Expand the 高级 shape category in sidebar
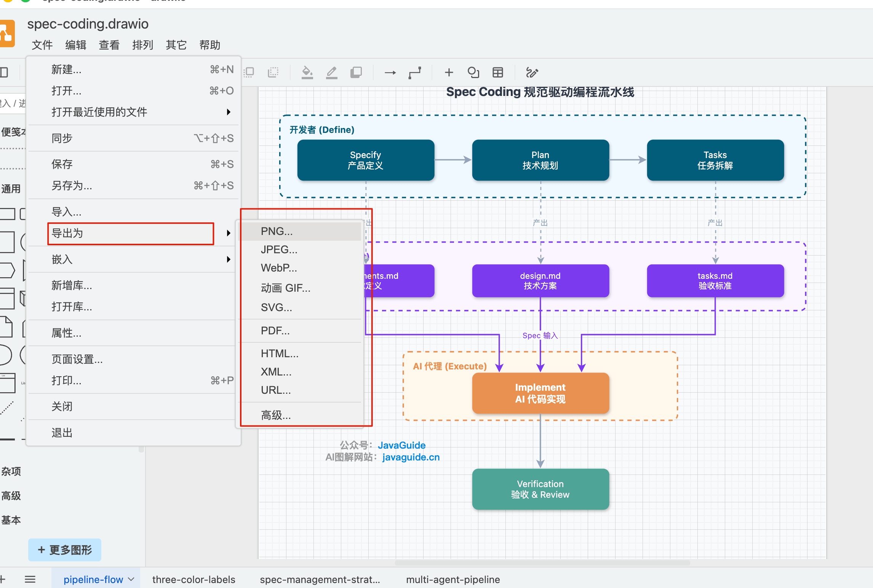873x588 pixels. coord(11,496)
